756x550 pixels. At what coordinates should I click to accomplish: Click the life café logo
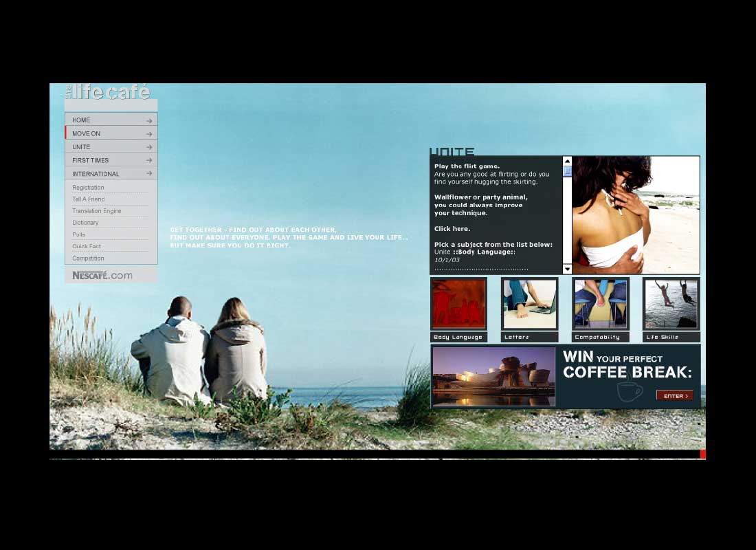click(107, 91)
